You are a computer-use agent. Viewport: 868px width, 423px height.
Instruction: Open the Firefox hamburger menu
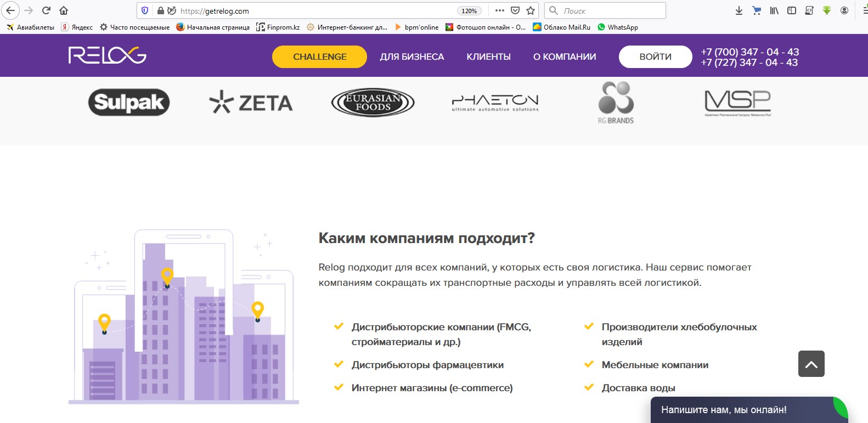pyautogui.click(x=864, y=10)
